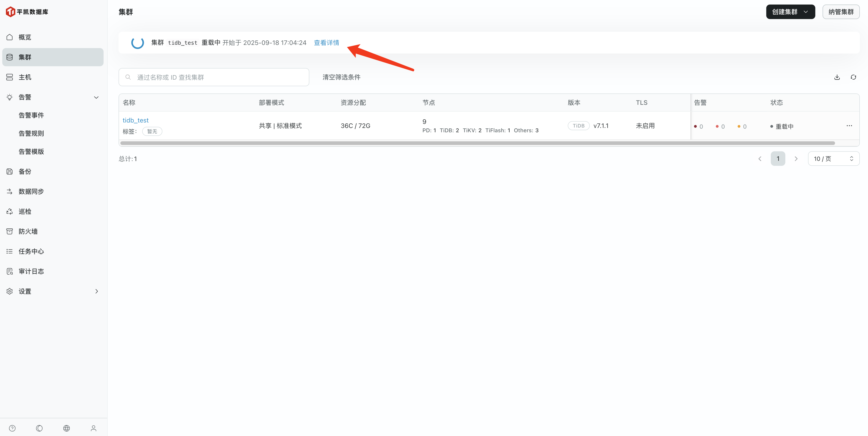Open the 主机 (Hosts) page
Image resolution: width=868 pixels, height=436 pixels.
25,77
